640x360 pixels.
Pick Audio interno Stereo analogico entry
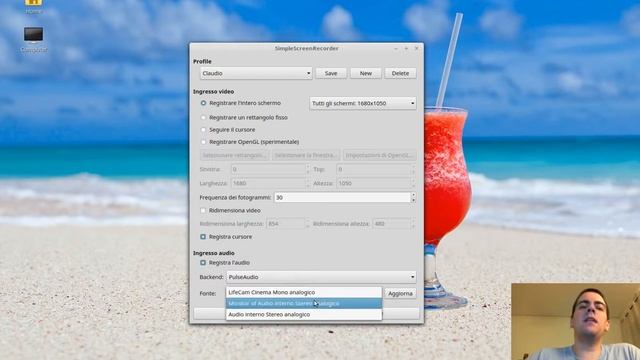304,314
